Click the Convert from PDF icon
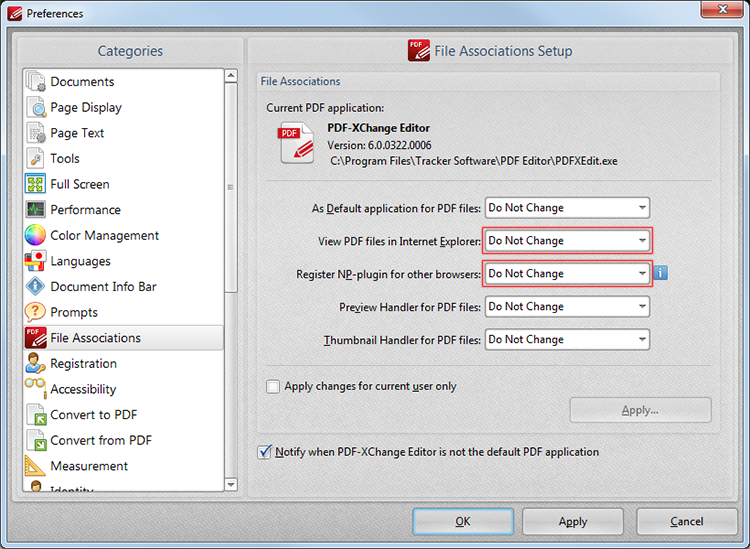This screenshot has width=750, height=549. (x=35, y=440)
